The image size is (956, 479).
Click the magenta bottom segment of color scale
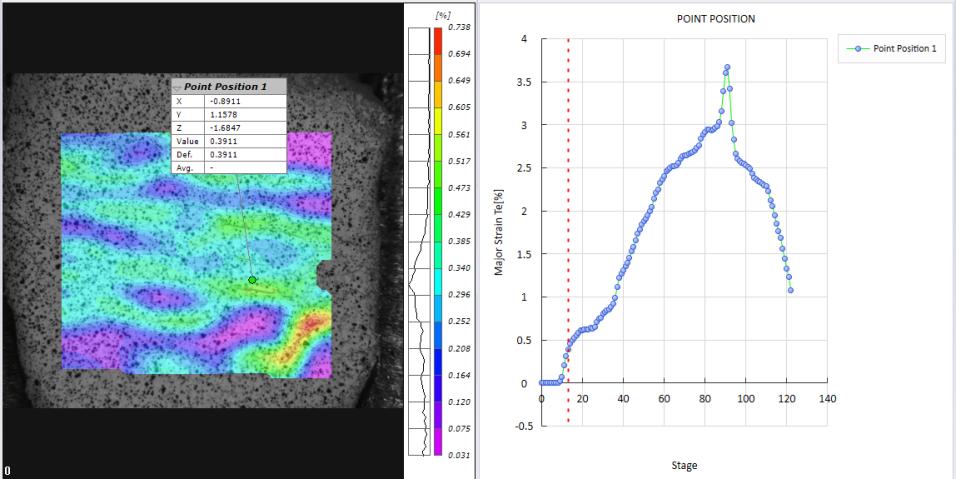click(x=436, y=445)
